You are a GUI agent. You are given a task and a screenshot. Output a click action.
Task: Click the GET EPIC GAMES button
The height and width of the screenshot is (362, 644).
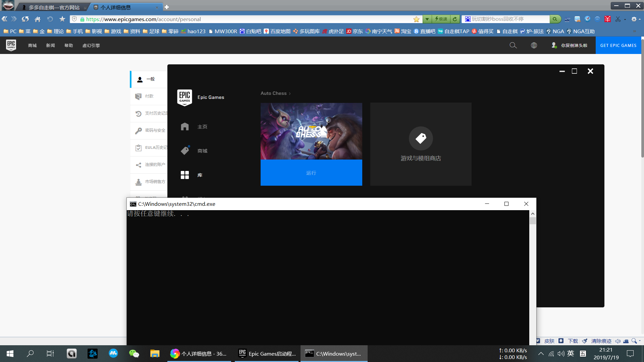[618, 45]
